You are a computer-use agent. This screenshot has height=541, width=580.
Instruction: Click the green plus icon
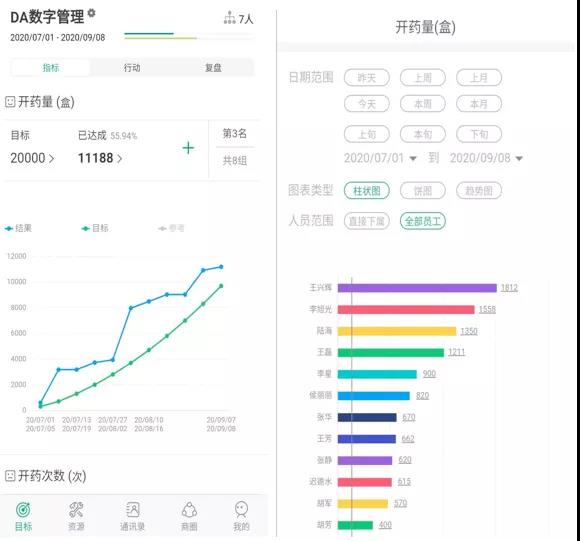(x=188, y=148)
